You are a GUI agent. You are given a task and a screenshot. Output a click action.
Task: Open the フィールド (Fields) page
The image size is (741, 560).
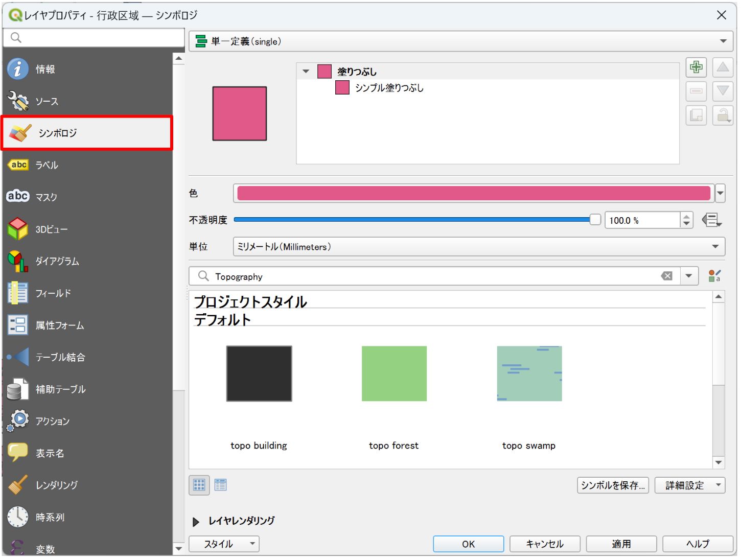[87, 293]
